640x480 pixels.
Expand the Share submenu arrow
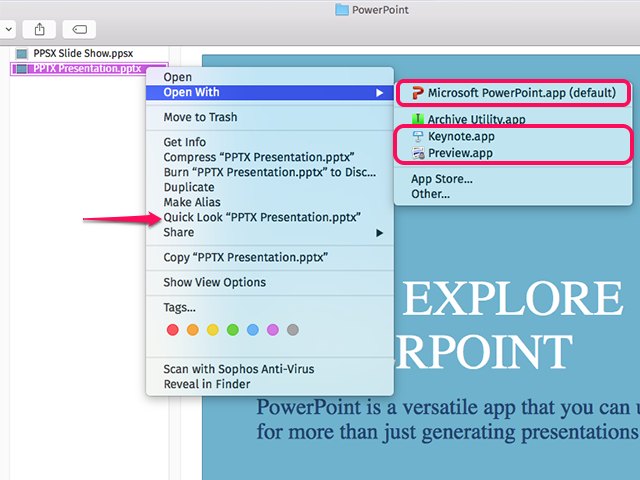[379, 233]
